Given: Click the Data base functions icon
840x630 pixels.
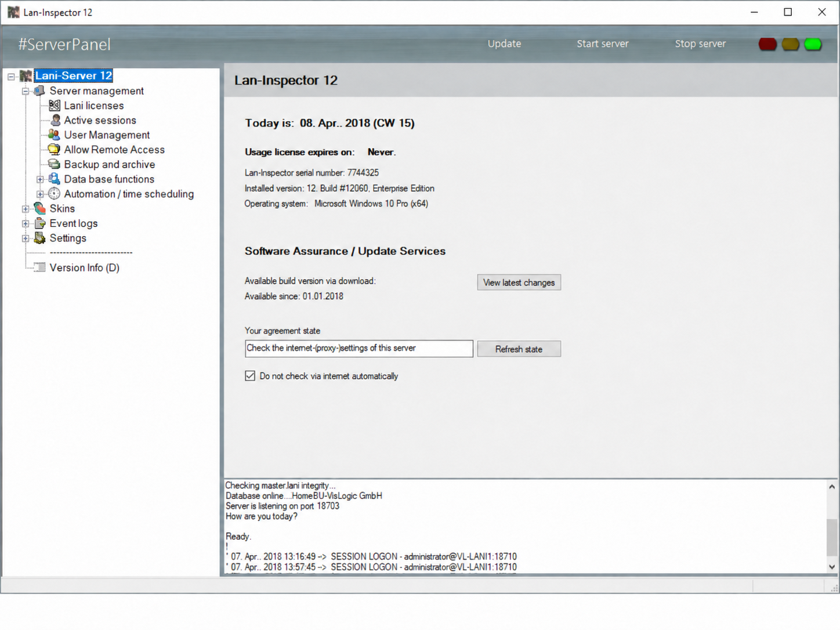Looking at the screenshot, I should (x=54, y=179).
